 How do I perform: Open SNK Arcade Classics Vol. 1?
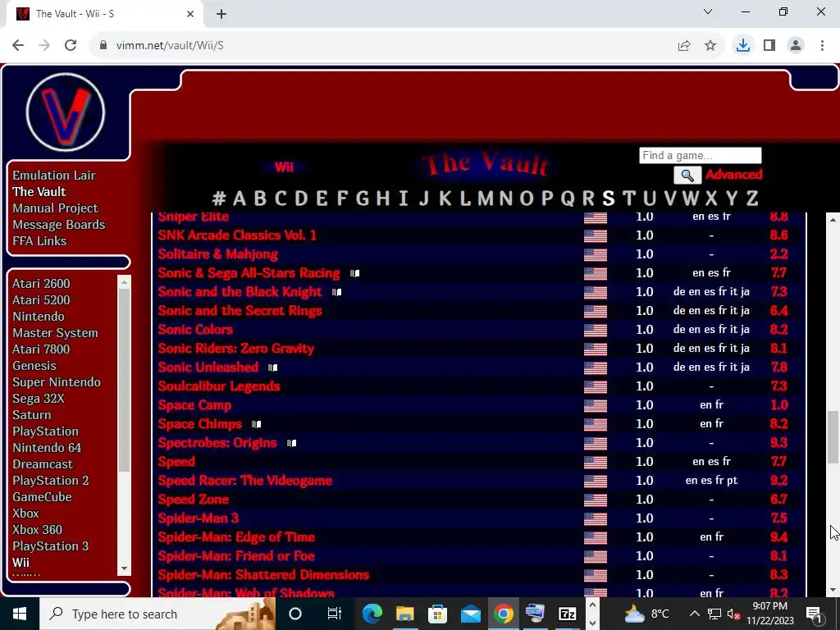[237, 235]
